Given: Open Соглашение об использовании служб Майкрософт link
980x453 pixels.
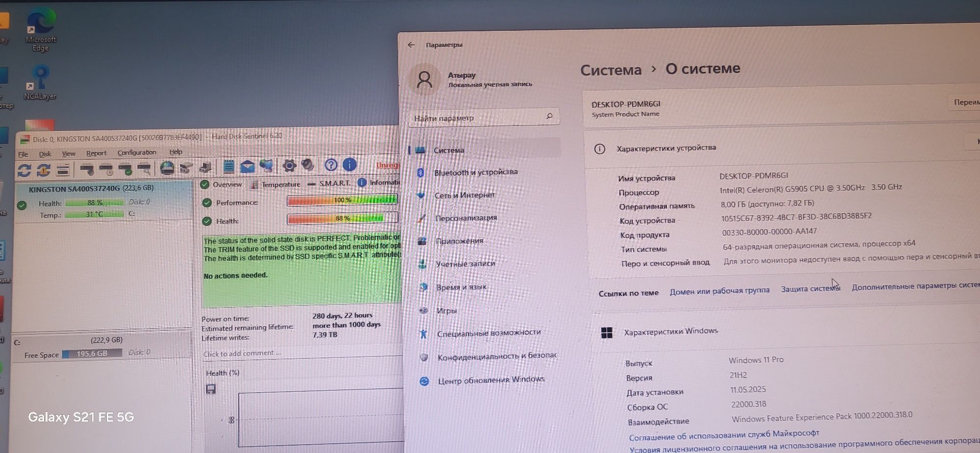Looking at the screenshot, I should tap(724, 435).
